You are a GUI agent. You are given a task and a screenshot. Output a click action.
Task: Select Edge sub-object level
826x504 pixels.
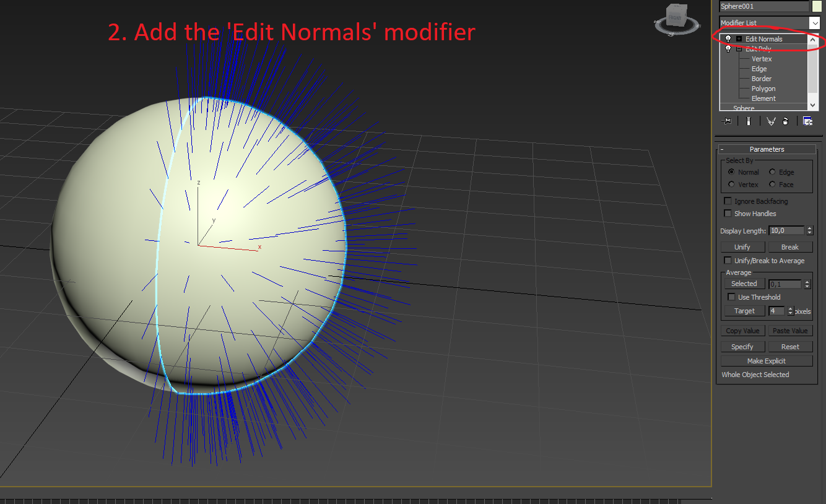[759, 69]
